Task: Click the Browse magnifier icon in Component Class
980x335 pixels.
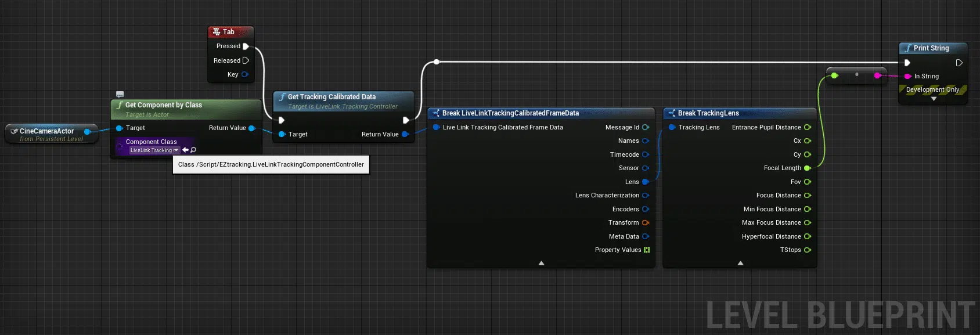Action: 193,150
